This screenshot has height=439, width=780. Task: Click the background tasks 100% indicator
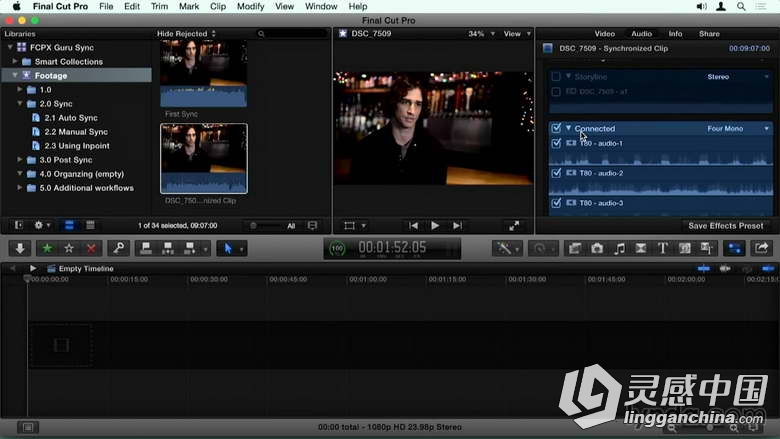pos(337,248)
